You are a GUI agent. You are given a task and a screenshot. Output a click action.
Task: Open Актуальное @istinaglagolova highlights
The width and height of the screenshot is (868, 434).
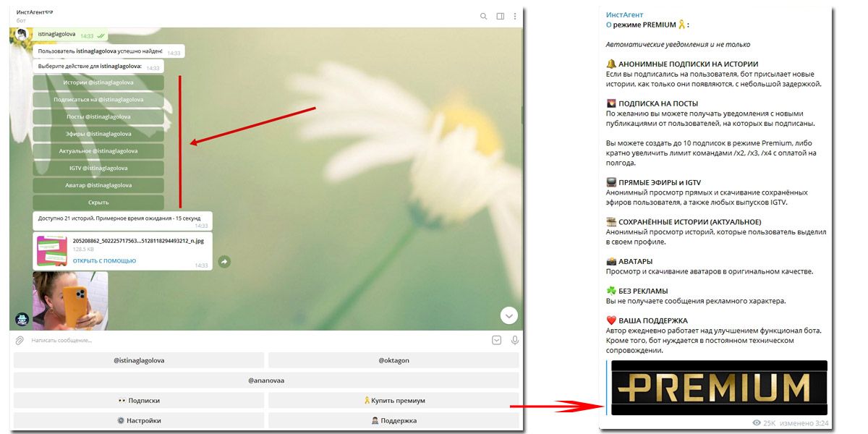98,151
